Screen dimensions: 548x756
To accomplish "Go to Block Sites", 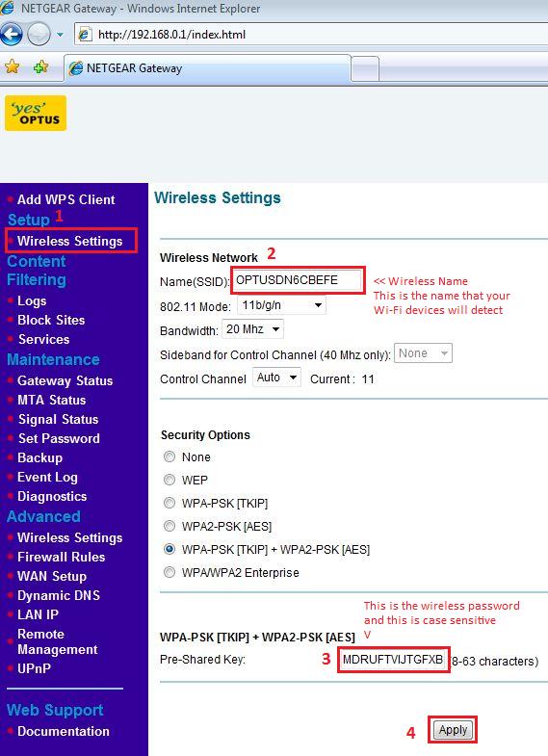I will click(51, 320).
